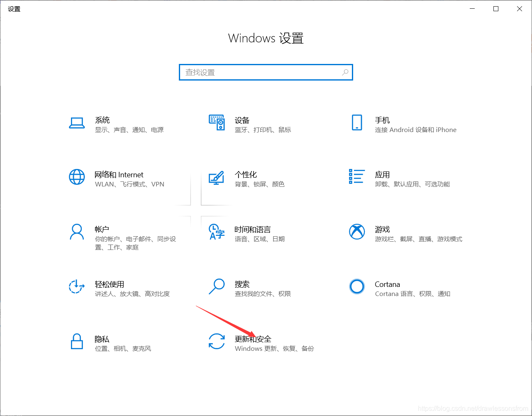This screenshot has width=532, height=416.
Task: Open the 隐私 padlock icon
Action: [x=77, y=342]
